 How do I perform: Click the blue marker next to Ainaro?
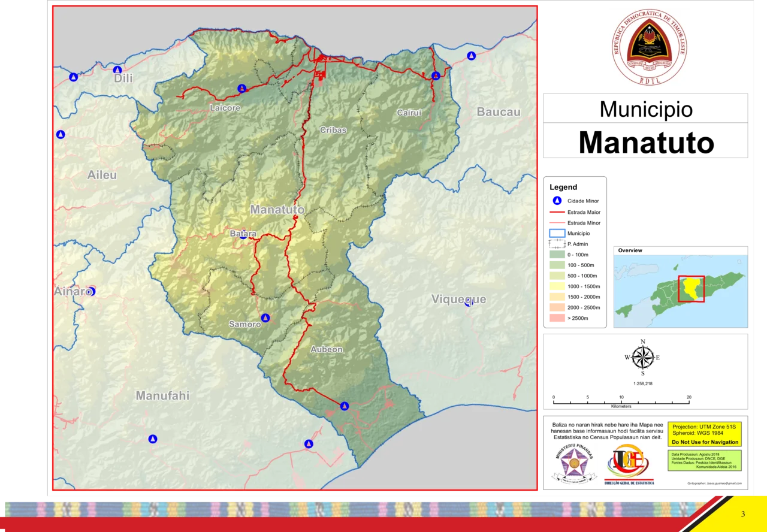[x=91, y=291]
